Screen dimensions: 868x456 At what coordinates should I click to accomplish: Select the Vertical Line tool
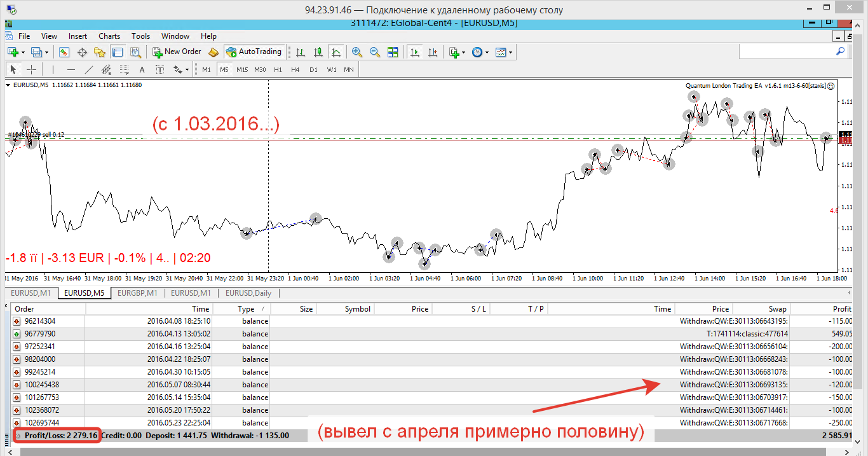53,69
